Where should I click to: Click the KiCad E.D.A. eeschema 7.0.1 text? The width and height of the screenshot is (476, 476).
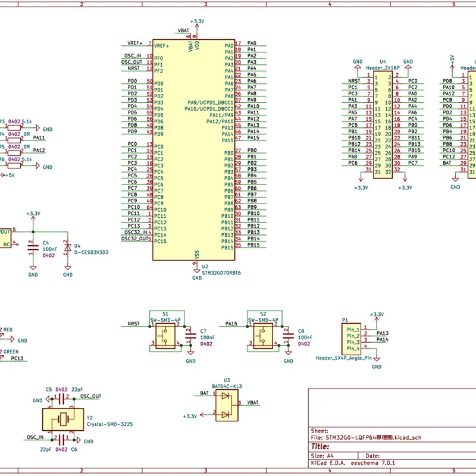pyautogui.click(x=353, y=464)
